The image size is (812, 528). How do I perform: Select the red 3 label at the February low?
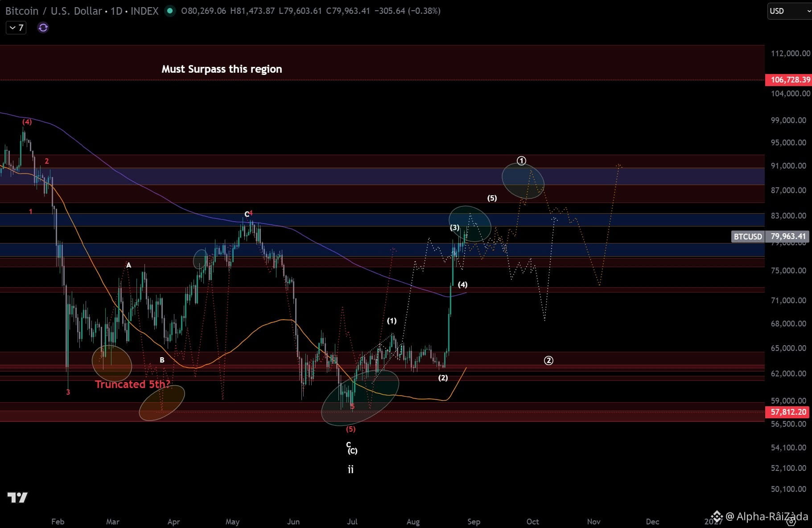[68, 392]
